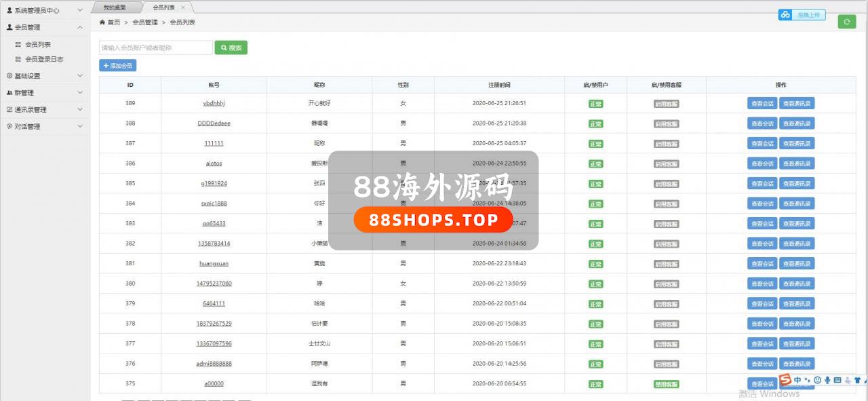The height and width of the screenshot is (401, 868).
Task: Open 会员登录日志 in the sidebar
Action: click(44, 59)
